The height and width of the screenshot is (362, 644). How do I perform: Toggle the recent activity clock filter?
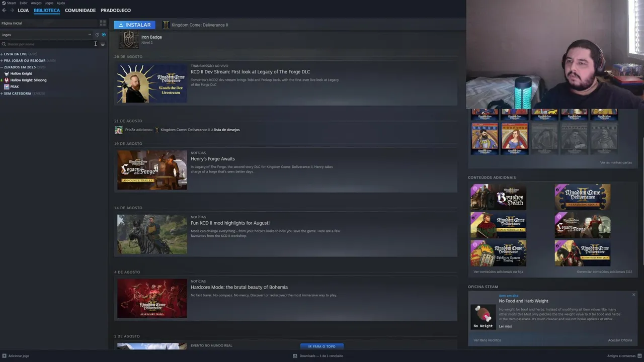click(97, 35)
